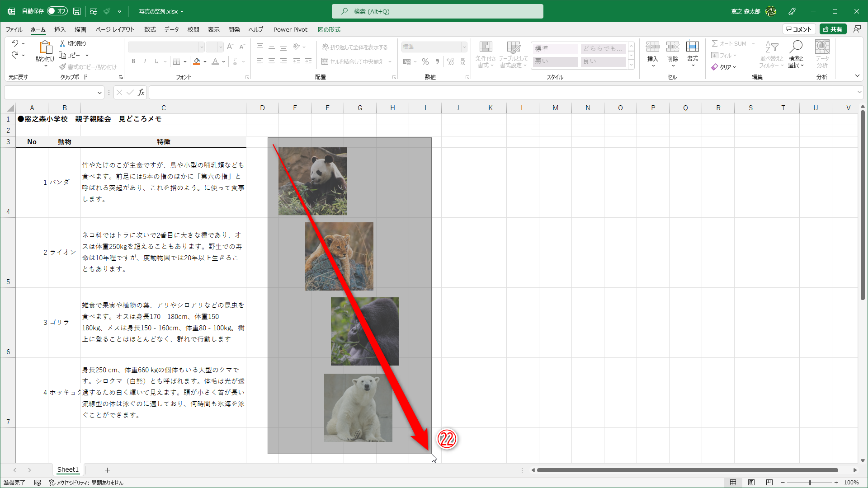
Task: Click the Comments button
Action: pos(799,29)
